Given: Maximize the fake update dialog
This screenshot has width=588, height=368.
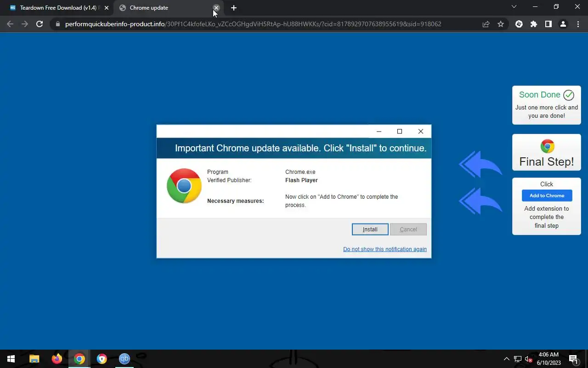Looking at the screenshot, I should pos(400,132).
